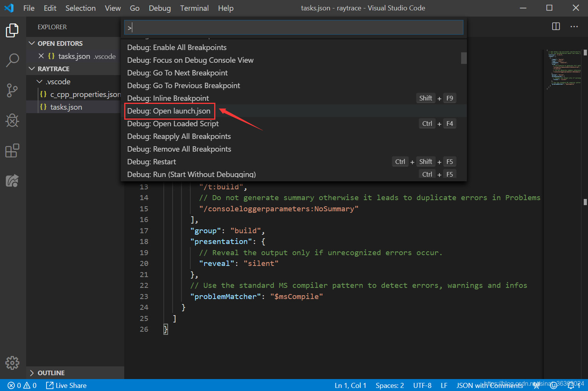
Task: Open the Live Share activity bar icon
Action: tap(12, 180)
